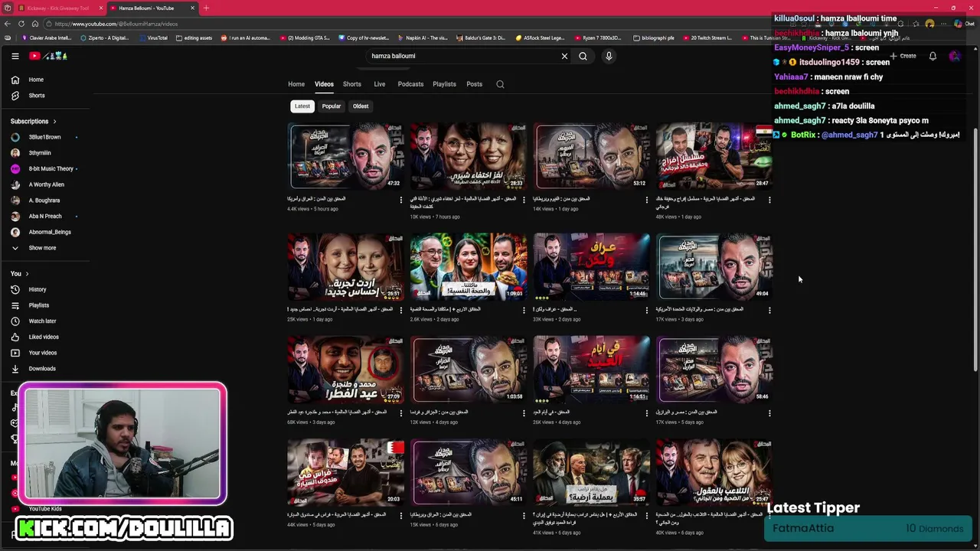This screenshot has height=551, width=980.
Task: Open editing assets bookmark
Action: coord(194,37)
